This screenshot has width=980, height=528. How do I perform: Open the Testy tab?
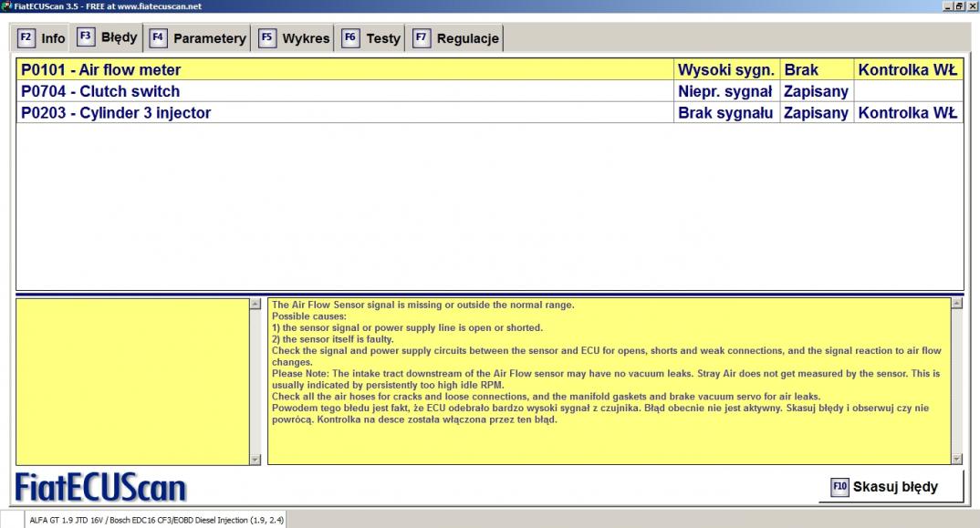[x=370, y=38]
